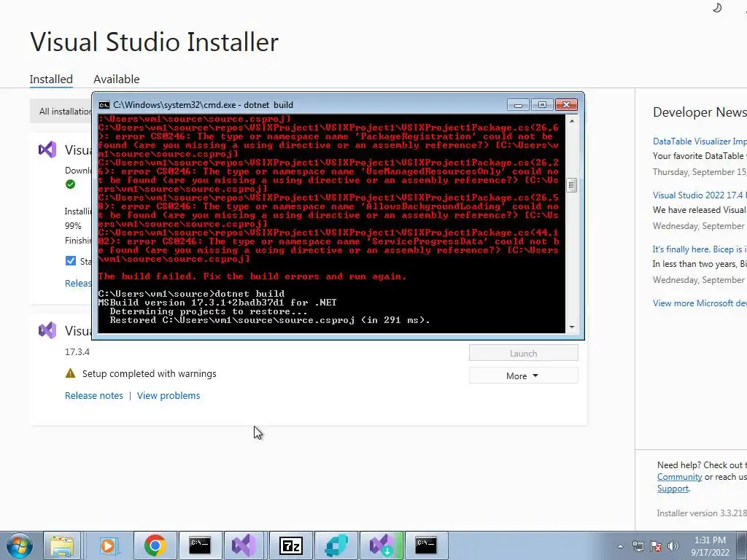
Task: Click 'The build failed' message line
Action: (252, 276)
